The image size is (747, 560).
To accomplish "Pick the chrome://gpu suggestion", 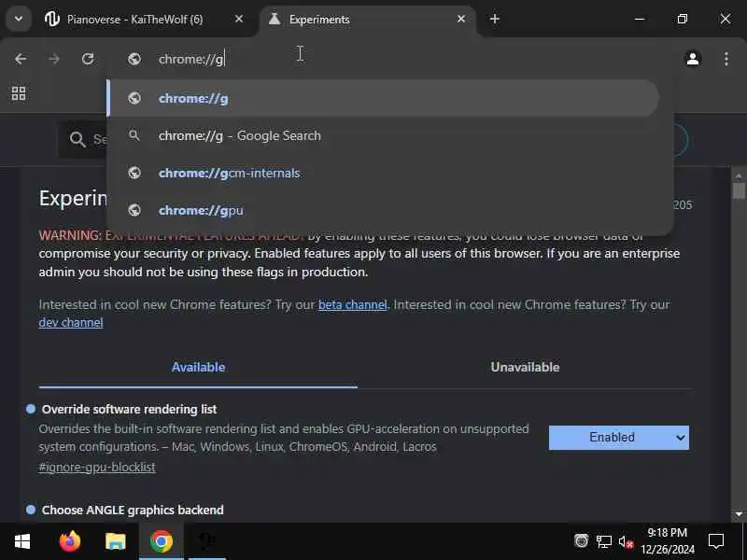I will tap(384, 210).
